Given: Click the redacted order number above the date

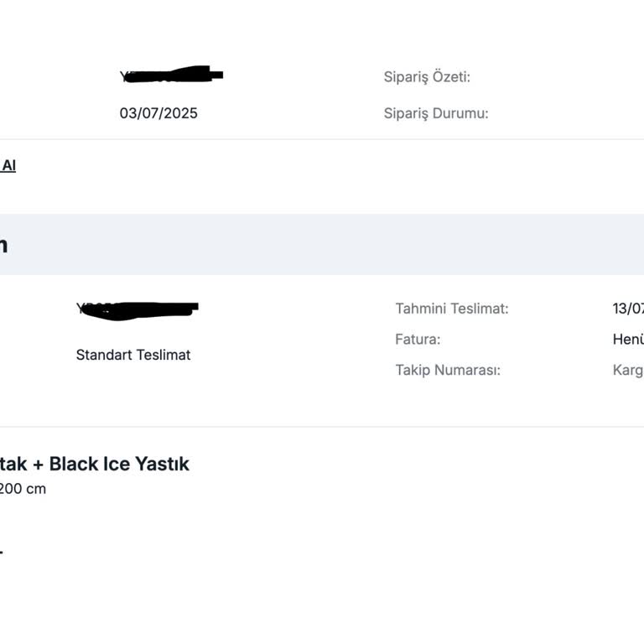Looking at the screenshot, I should (172, 75).
